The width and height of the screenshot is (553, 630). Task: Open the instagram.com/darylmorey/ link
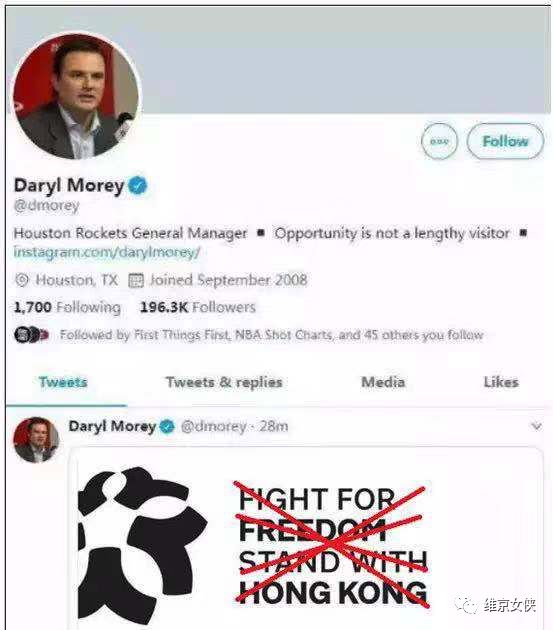pos(107,252)
